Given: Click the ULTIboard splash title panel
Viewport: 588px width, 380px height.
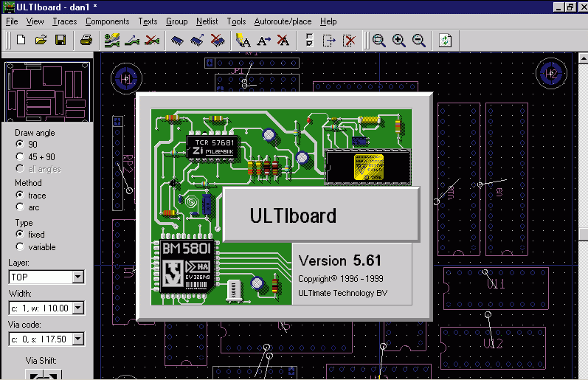Looking at the screenshot, I should 322,215.
